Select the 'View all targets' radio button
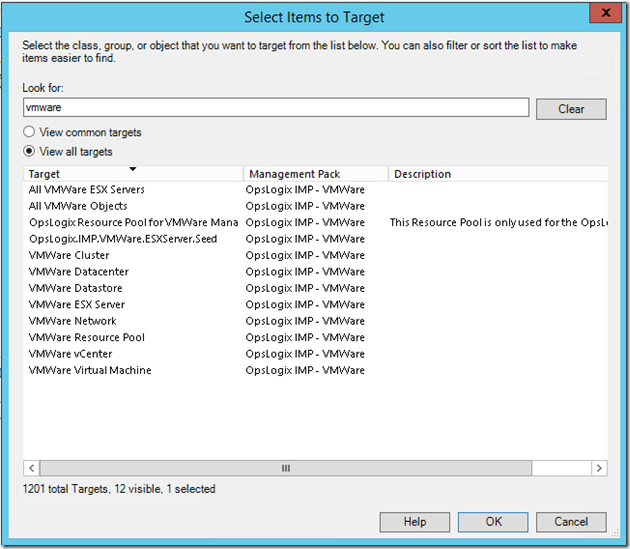Screen dimensions: 630x549 (x=29, y=152)
